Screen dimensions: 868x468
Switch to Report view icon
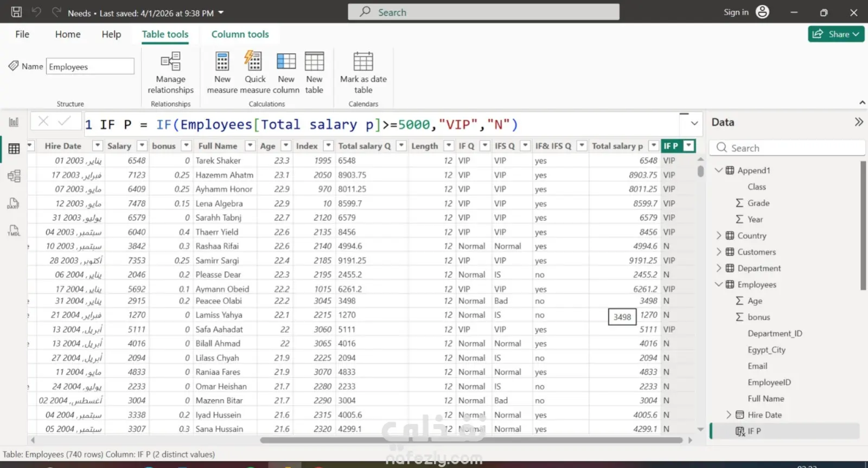click(14, 122)
